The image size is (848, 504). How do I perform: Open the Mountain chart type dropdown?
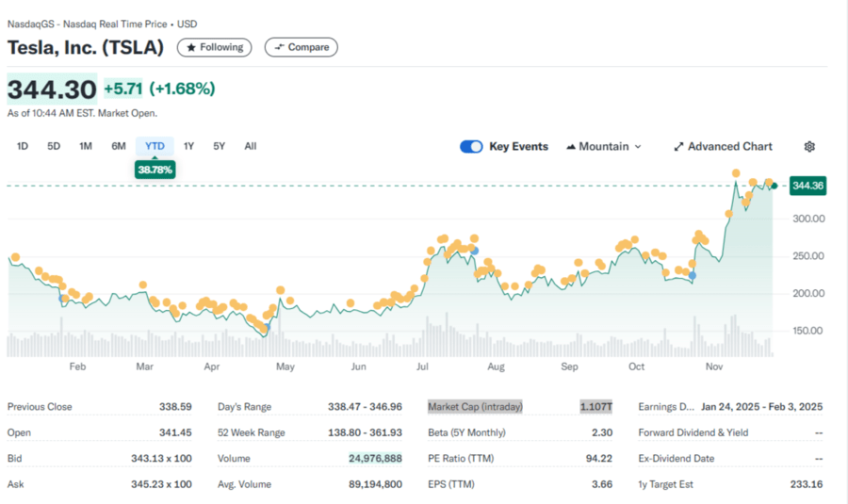tap(604, 147)
